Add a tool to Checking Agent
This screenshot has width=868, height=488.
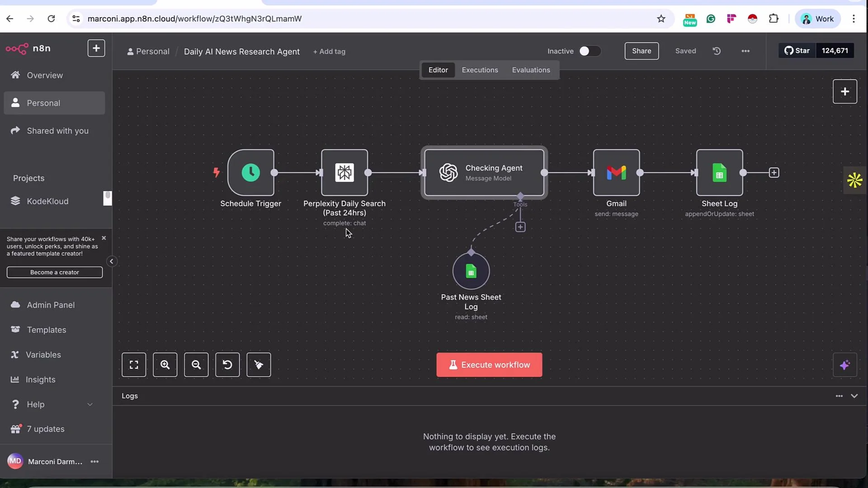(520, 227)
